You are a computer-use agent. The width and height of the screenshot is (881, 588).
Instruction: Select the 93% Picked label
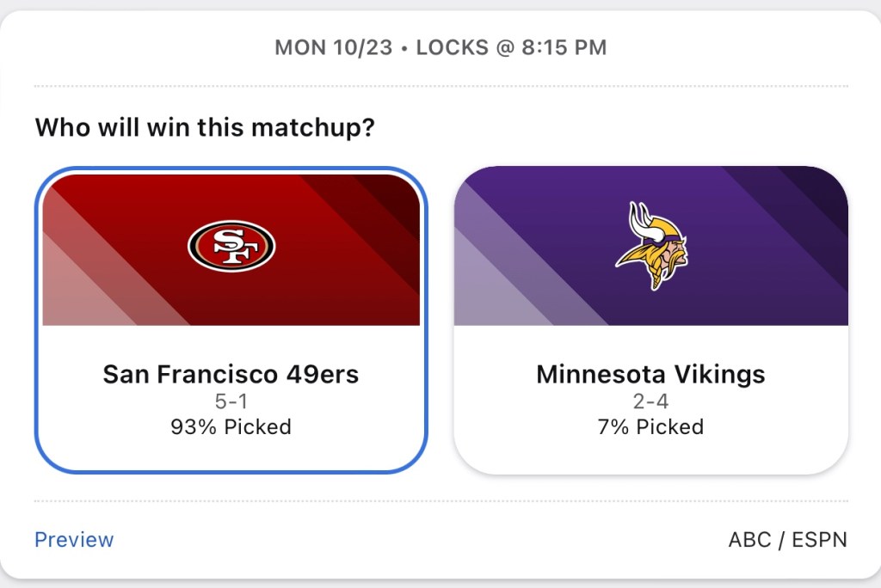[x=231, y=426]
